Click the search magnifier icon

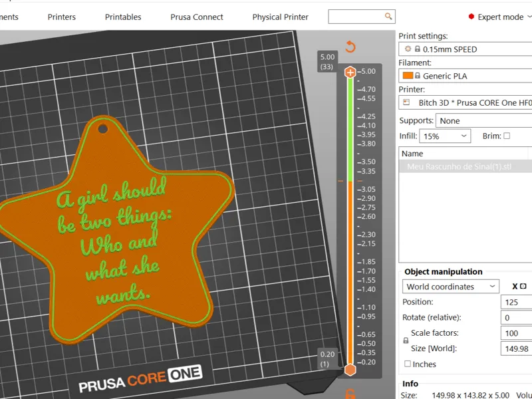(388, 16)
